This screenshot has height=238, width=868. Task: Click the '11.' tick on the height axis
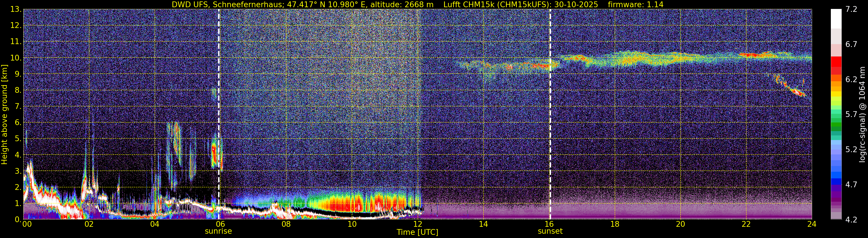click(16, 42)
